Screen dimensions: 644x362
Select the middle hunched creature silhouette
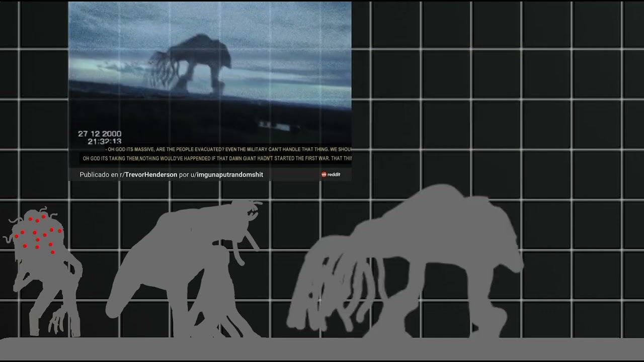click(x=184, y=269)
